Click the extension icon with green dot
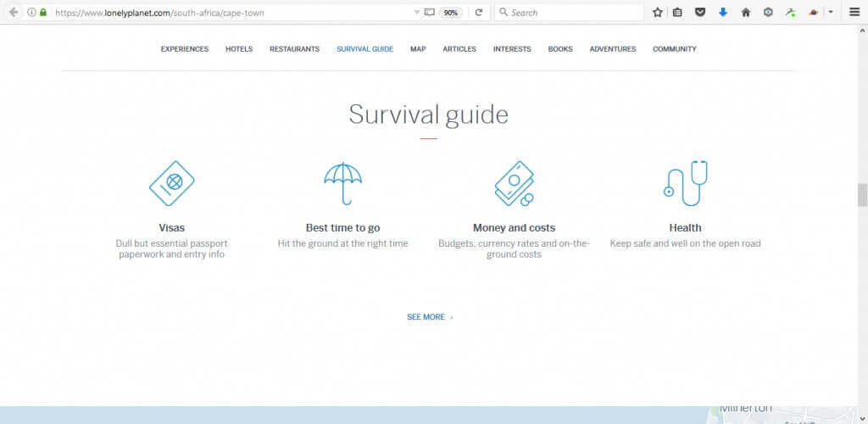The height and width of the screenshot is (424, 868). tap(791, 12)
